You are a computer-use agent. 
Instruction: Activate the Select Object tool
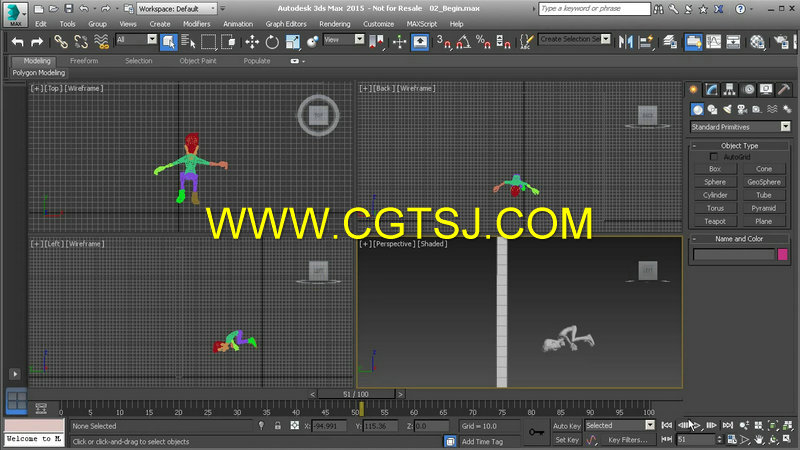pos(168,42)
